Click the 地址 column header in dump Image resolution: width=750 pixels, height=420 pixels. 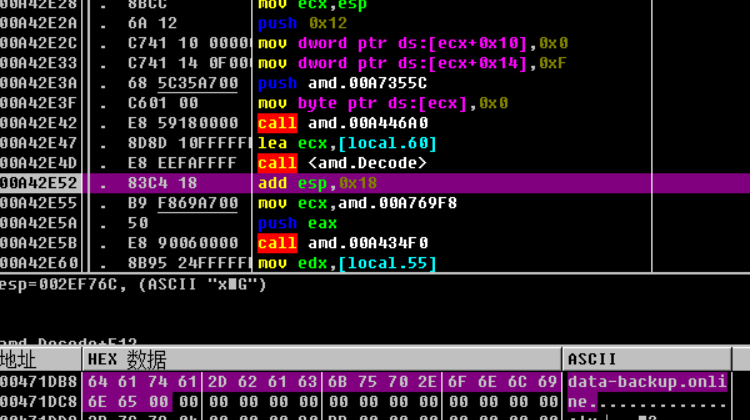click(x=20, y=359)
